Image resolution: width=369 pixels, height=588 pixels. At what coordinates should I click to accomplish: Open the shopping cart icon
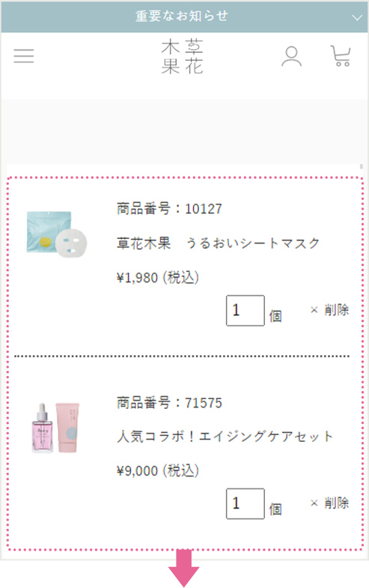click(x=341, y=56)
